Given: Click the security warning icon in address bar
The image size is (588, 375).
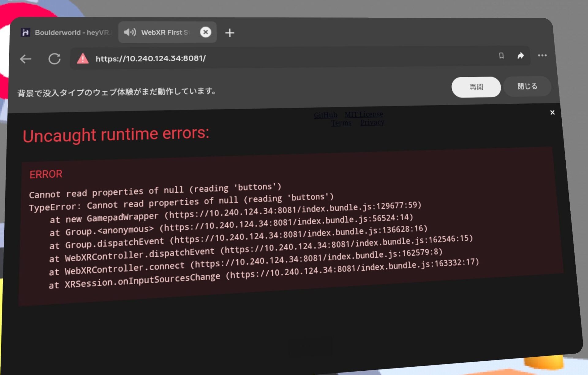Looking at the screenshot, I should tap(83, 58).
